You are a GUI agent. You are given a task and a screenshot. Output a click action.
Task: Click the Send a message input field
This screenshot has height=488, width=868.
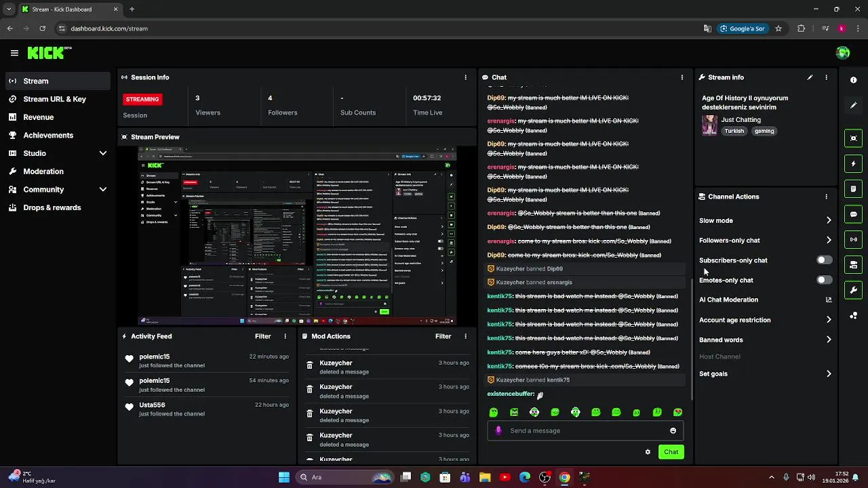pos(585,430)
